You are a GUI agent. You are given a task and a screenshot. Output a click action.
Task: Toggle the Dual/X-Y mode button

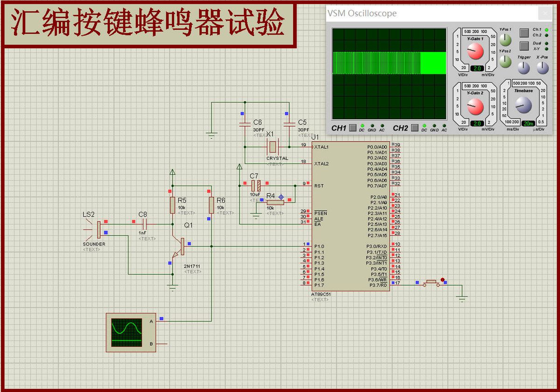[x=524, y=46]
